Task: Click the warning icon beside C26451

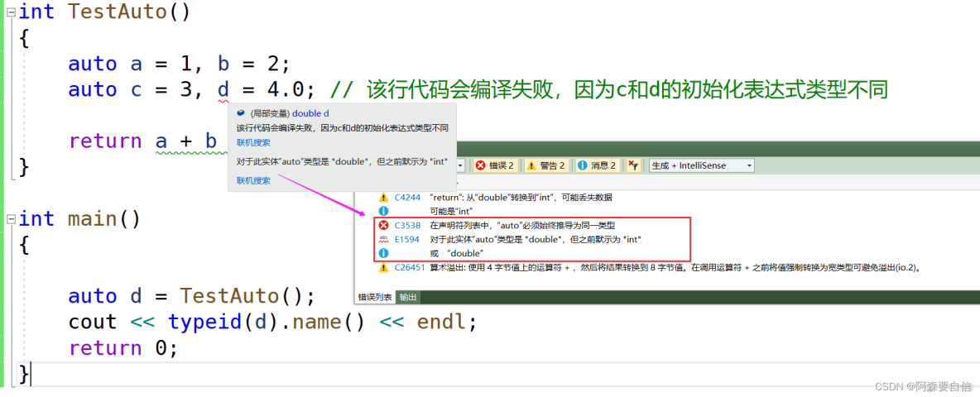Action: (384, 267)
